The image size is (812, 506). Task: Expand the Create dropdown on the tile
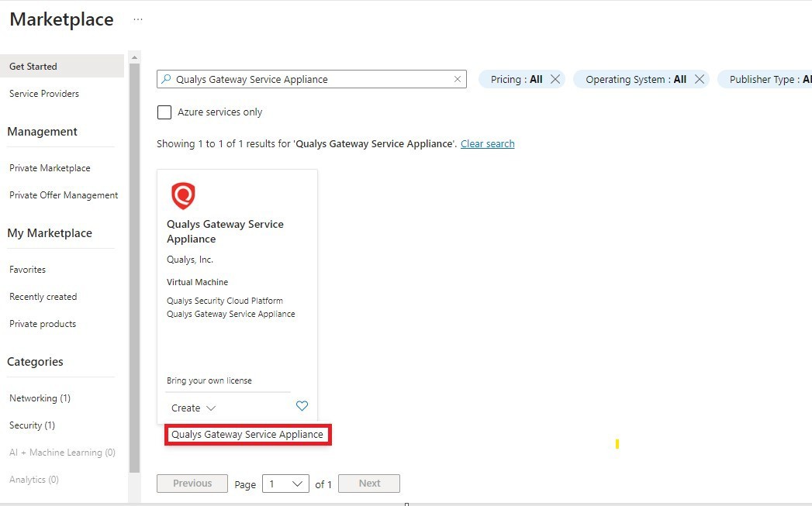192,408
